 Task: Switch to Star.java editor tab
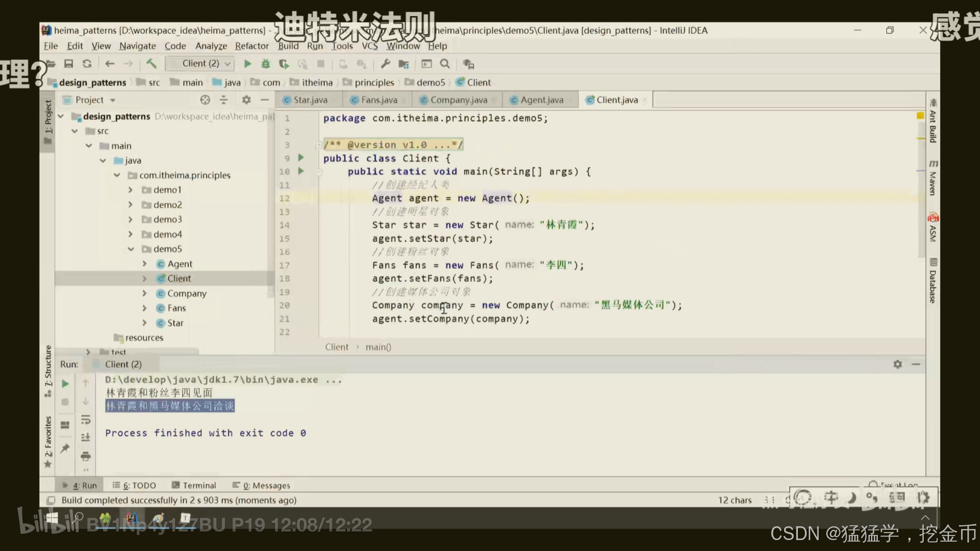(310, 100)
